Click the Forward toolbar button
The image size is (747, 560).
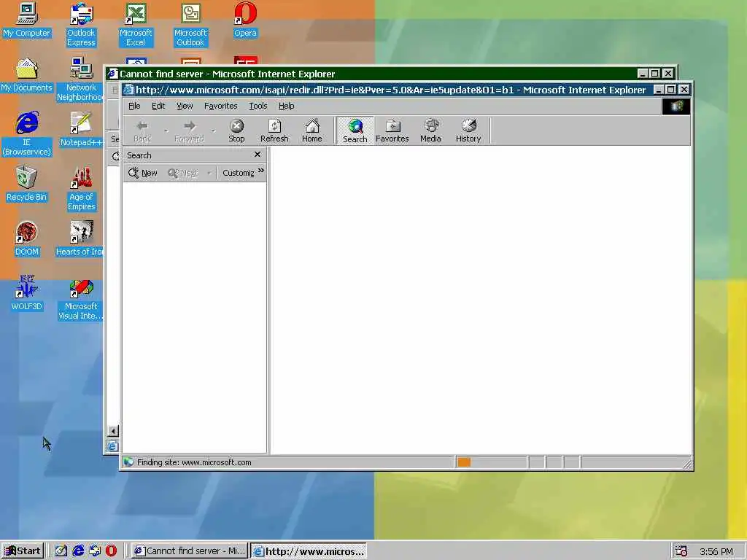[x=189, y=131]
